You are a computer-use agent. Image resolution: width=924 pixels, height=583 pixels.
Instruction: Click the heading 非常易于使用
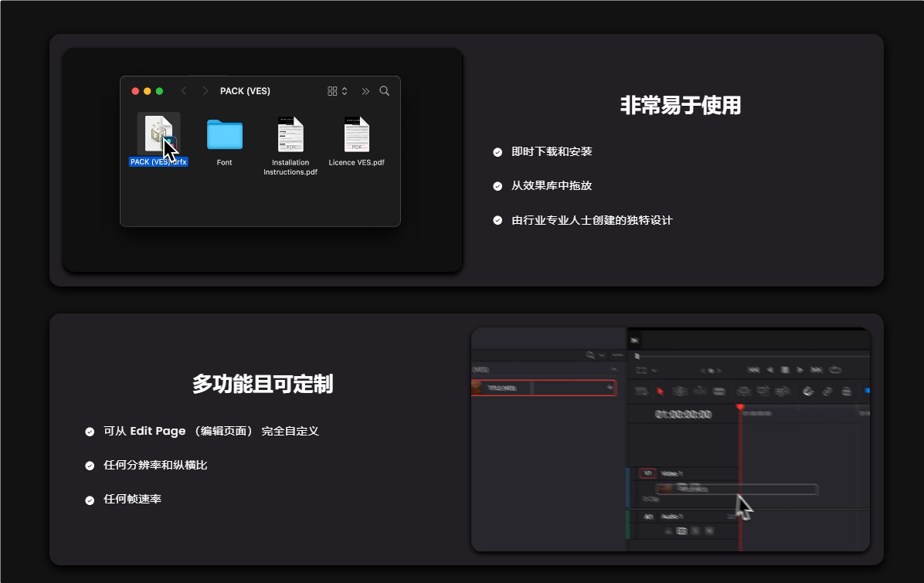pos(681,105)
